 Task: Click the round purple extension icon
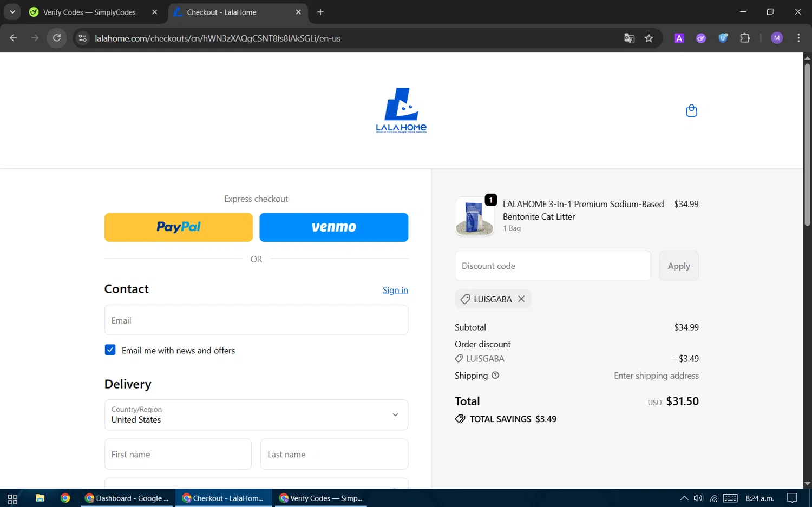click(x=701, y=38)
